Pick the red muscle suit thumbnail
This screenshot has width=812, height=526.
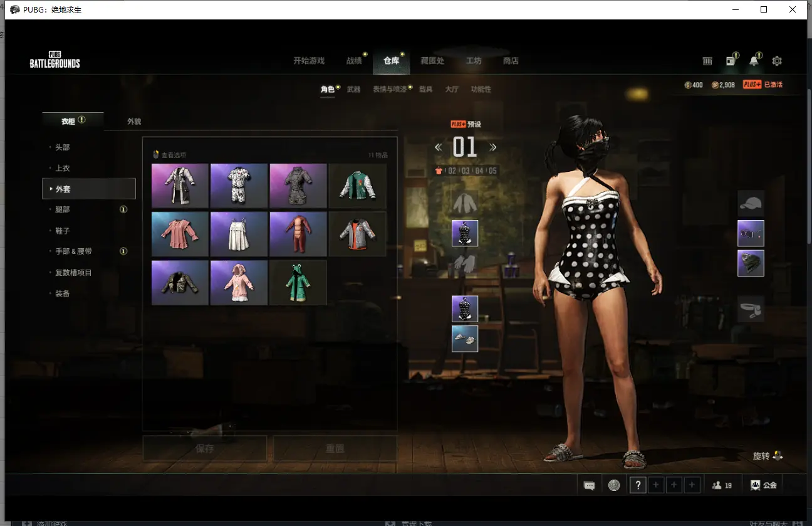298,234
